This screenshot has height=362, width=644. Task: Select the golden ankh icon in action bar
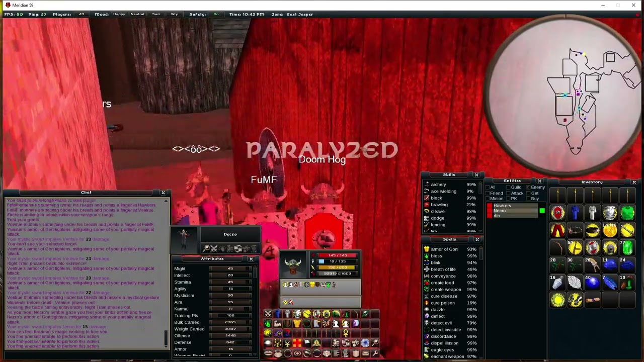(346, 333)
